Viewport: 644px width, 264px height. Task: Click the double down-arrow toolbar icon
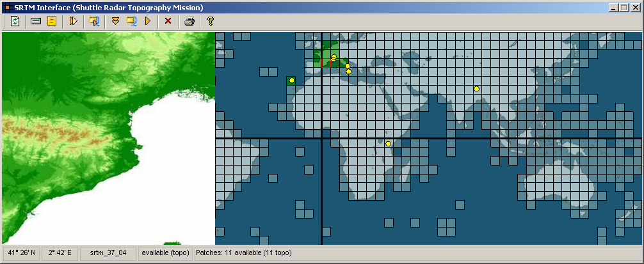(x=115, y=21)
